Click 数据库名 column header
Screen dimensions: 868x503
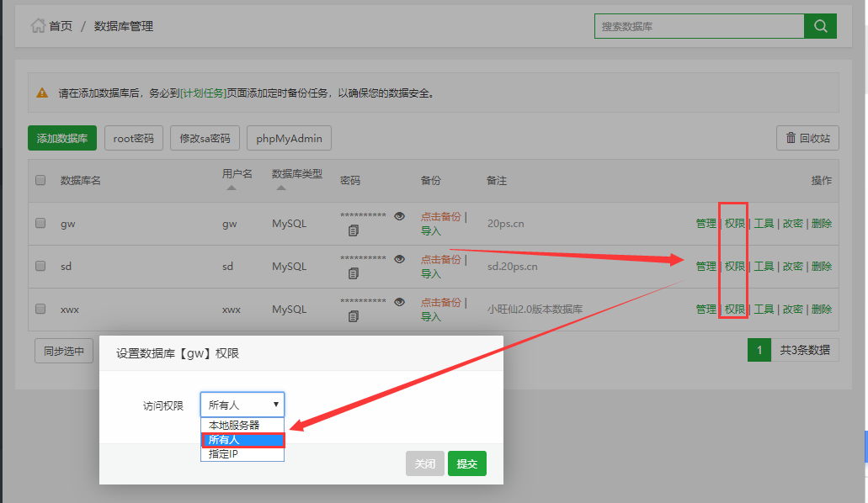pyautogui.click(x=80, y=180)
